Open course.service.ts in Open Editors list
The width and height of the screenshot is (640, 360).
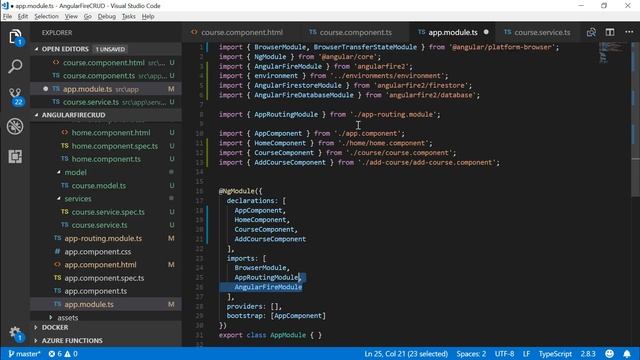pos(106,102)
